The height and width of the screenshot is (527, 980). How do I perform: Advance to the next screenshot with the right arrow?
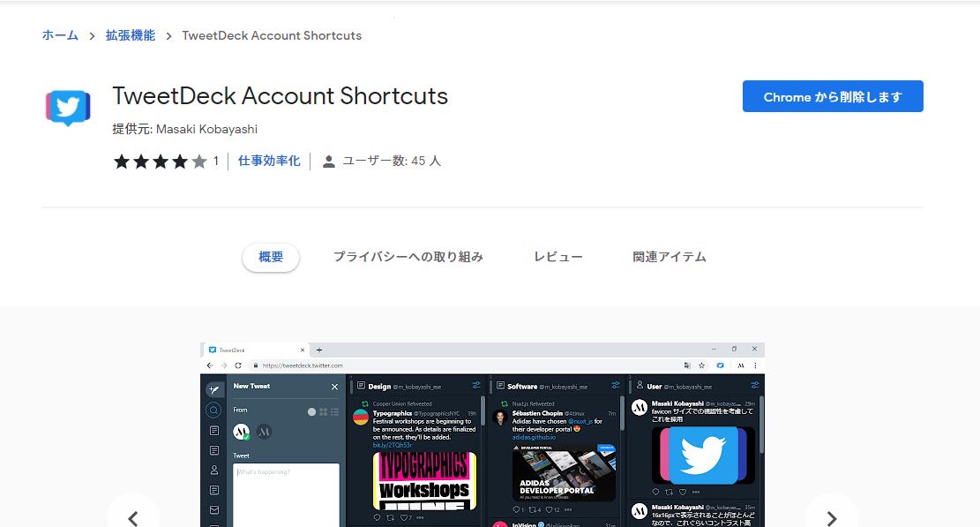click(x=831, y=517)
